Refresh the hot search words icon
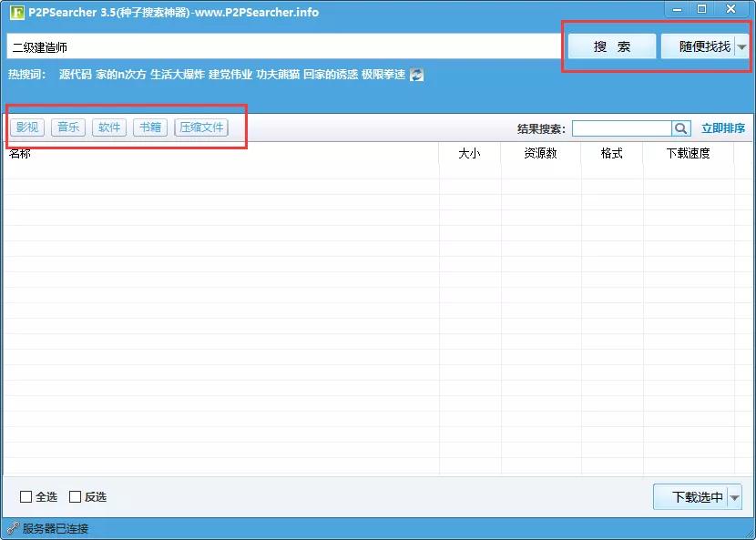The height and width of the screenshot is (540, 756). click(x=416, y=75)
